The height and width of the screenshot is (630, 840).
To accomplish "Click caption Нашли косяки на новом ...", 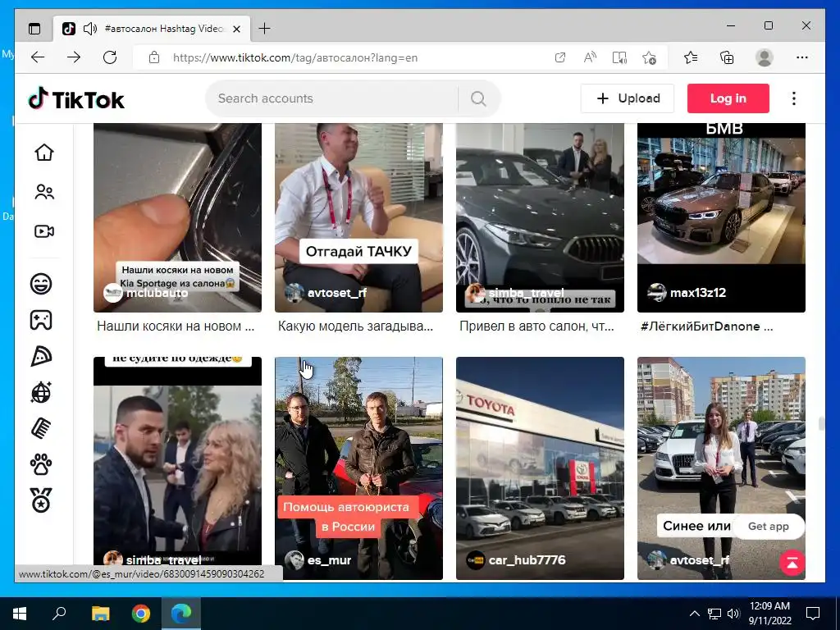I will 176,326.
